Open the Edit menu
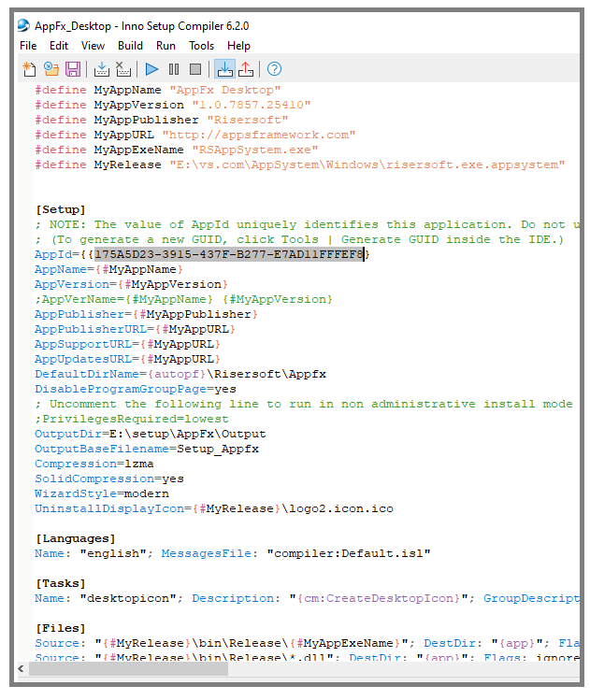This screenshot has width=590, height=700. (x=59, y=46)
